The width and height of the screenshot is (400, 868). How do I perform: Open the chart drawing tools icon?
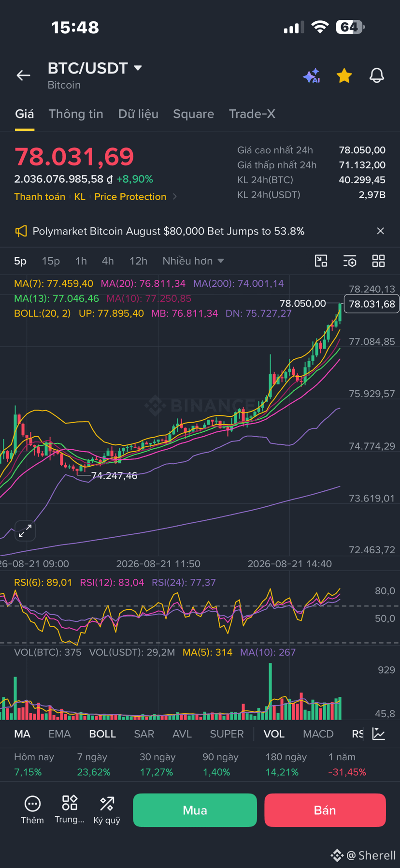pyautogui.click(x=321, y=261)
